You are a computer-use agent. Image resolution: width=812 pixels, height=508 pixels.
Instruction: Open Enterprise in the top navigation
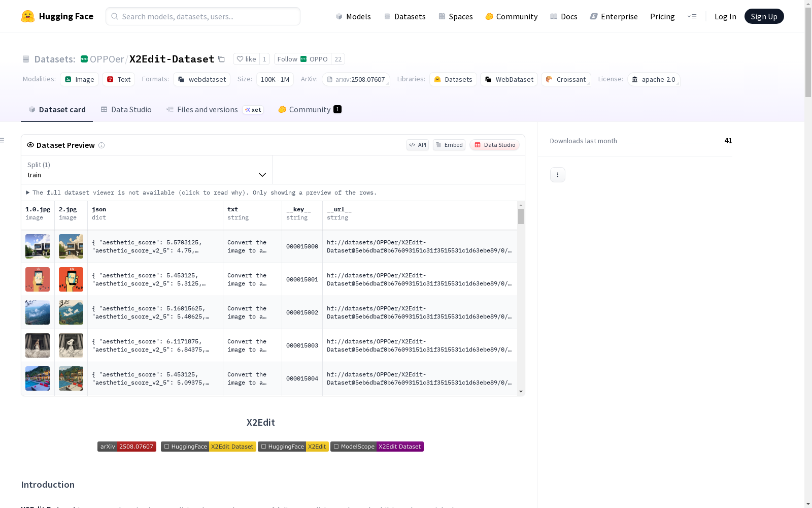614,16
